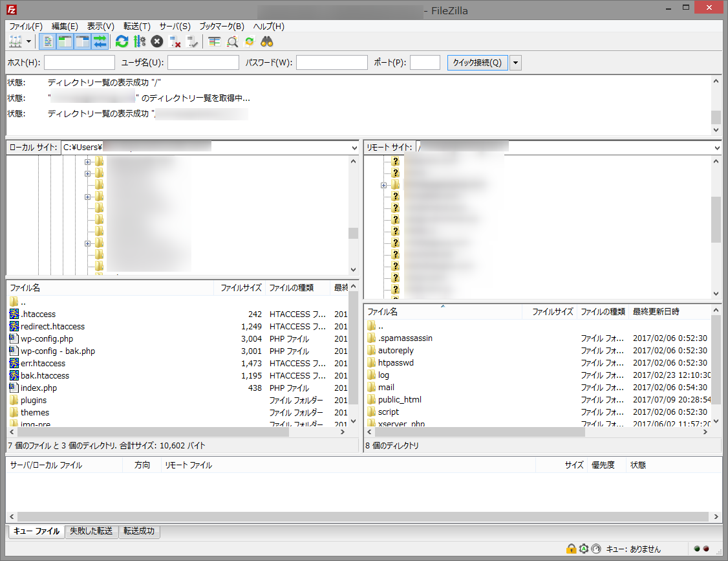Open local site path dropdown
The width and height of the screenshot is (728, 561).
(354, 148)
